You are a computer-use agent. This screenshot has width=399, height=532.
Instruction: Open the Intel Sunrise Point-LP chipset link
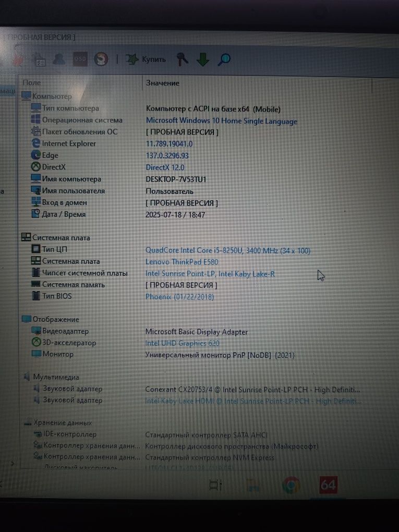click(x=210, y=273)
